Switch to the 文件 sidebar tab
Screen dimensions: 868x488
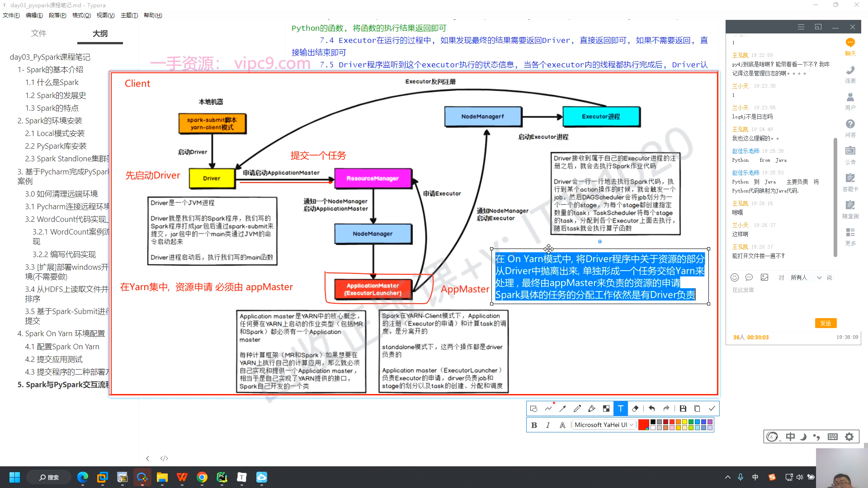[38, 33]
